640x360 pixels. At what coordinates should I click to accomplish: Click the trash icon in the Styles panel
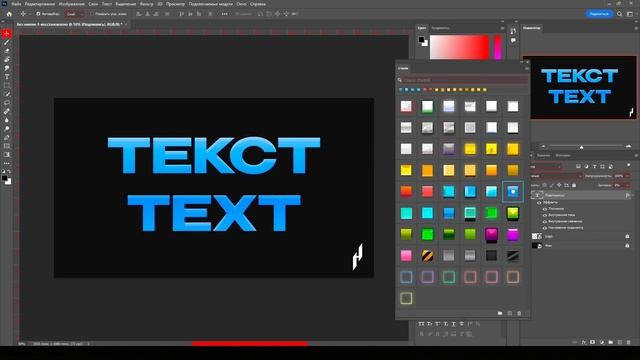(519, 313)
